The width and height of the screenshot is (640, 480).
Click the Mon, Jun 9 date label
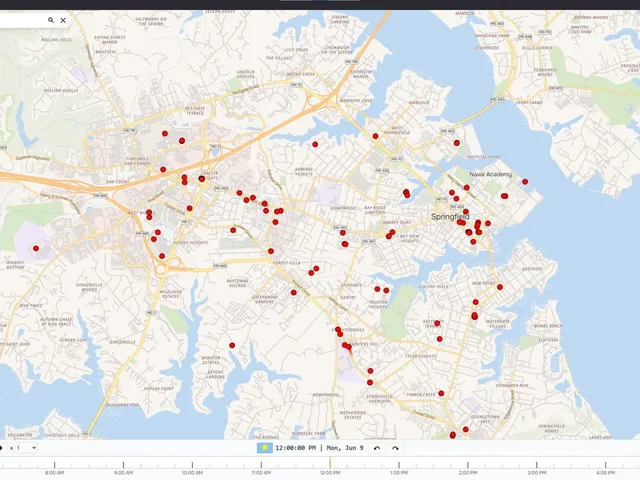(345, 448)
